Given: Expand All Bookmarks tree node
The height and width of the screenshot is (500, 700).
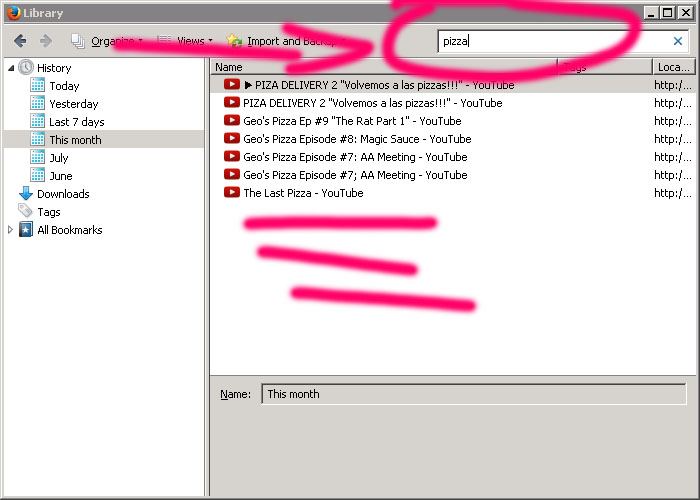Looking at the screenshot, I should click(11, 230).
